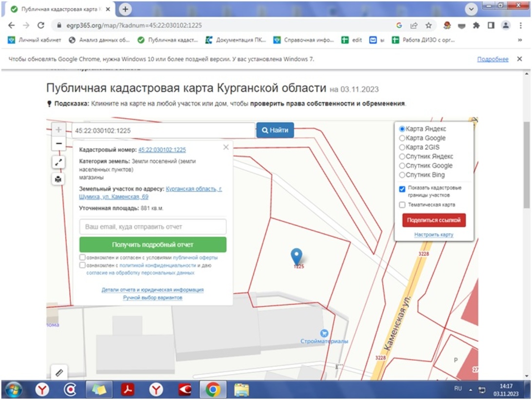Open a new browser tab with the plus button
The image size is (532, 400).
point(125,9)
